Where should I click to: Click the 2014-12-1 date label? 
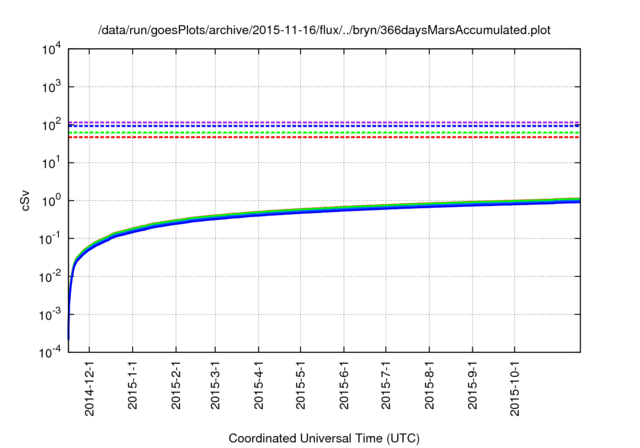point(89,388)
